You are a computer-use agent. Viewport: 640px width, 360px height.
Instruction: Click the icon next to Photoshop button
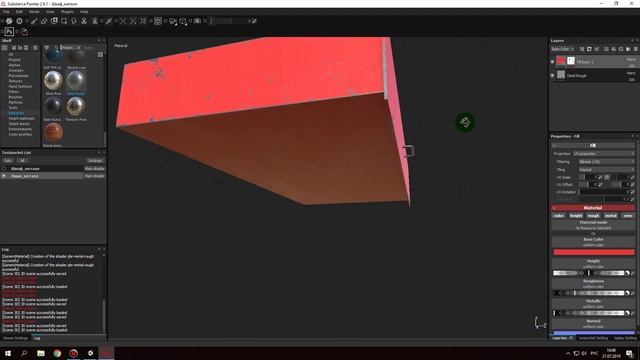[24, 31]
